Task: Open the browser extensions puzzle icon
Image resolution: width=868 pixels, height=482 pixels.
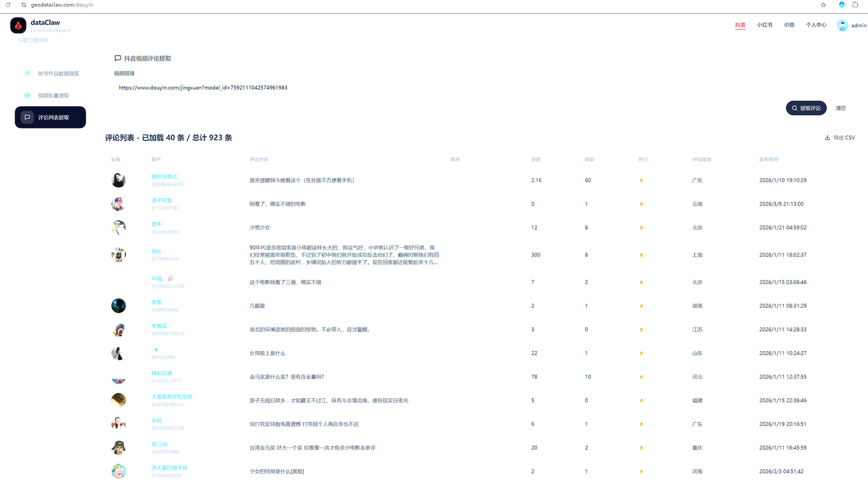Action: (x=855, y=5)
